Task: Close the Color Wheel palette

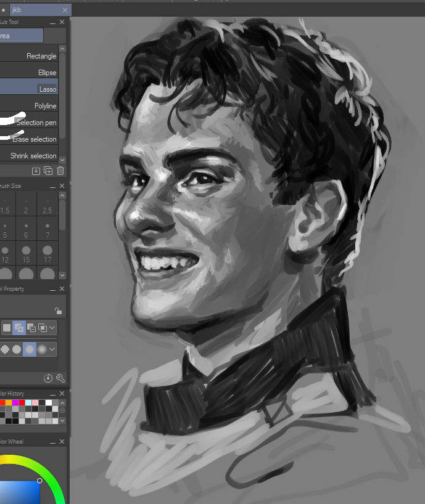Action: coord(62,442)
